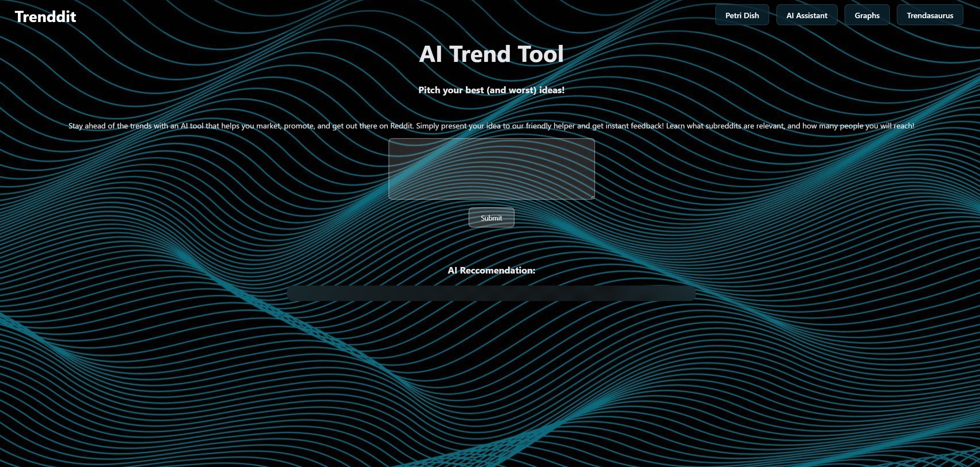
Task: Open the Petri Dish page
Action: pos(742,15)
